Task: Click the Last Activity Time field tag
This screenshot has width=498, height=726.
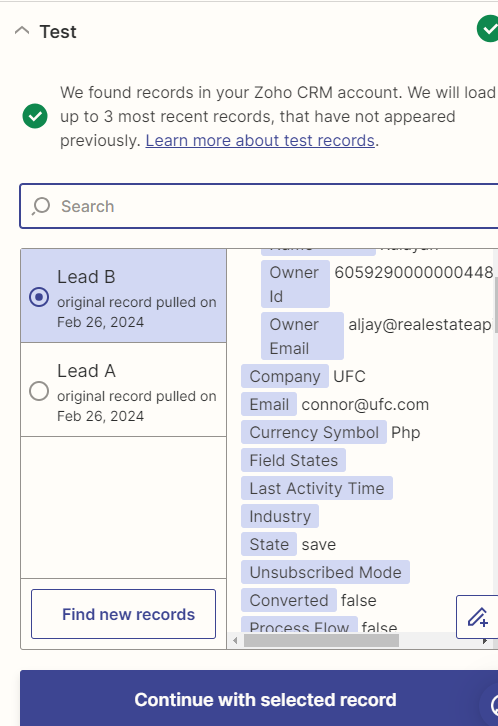Action: coord(317,488)
